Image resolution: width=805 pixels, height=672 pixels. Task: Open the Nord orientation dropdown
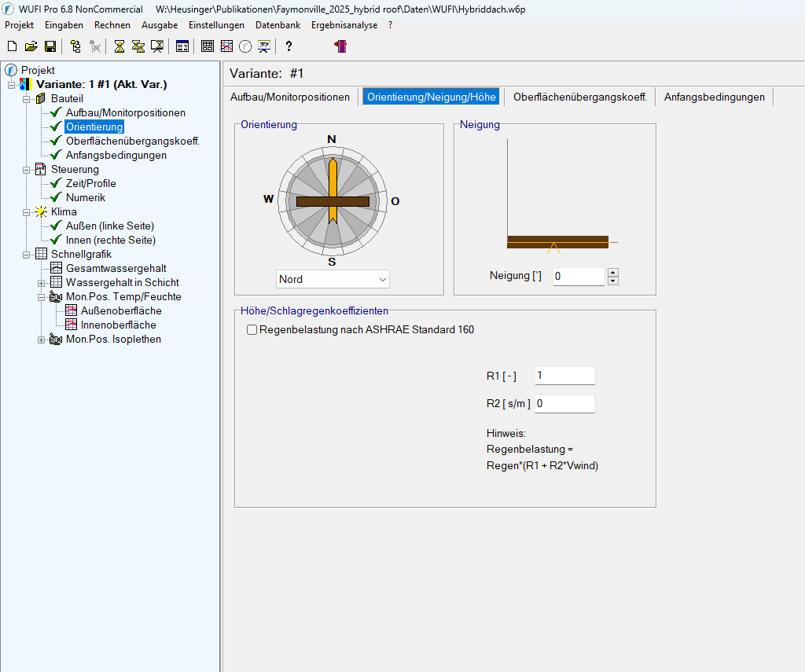pyautogui.click(x=333, y=279)
